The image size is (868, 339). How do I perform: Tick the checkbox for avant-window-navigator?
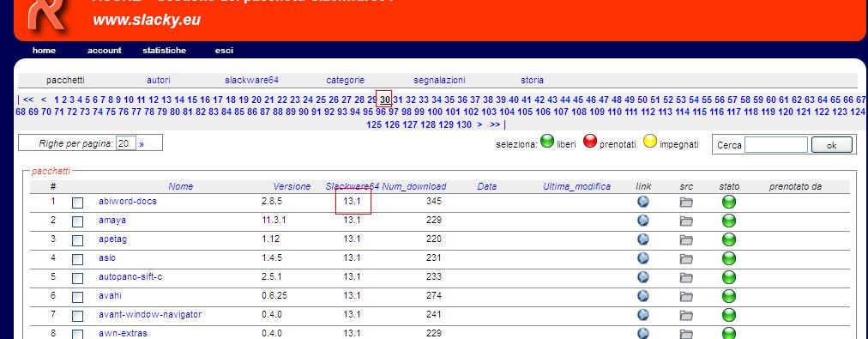(x=77, y=316)
